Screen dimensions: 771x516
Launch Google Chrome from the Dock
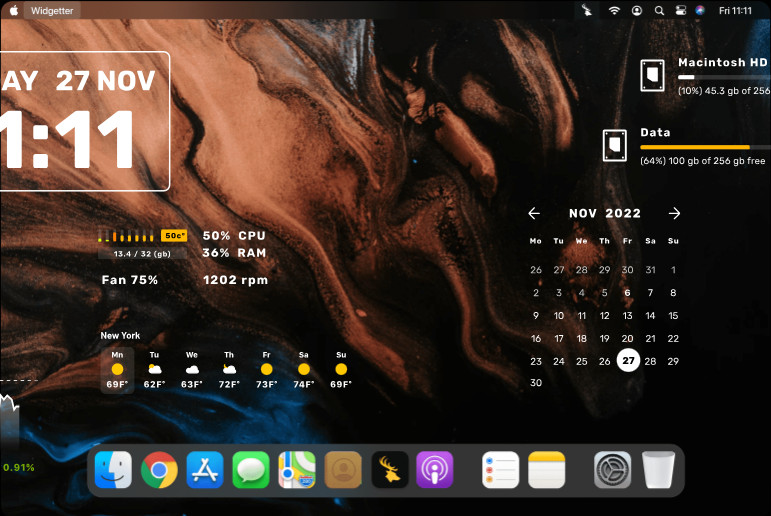pyautogui.click(x=159, y=470)
